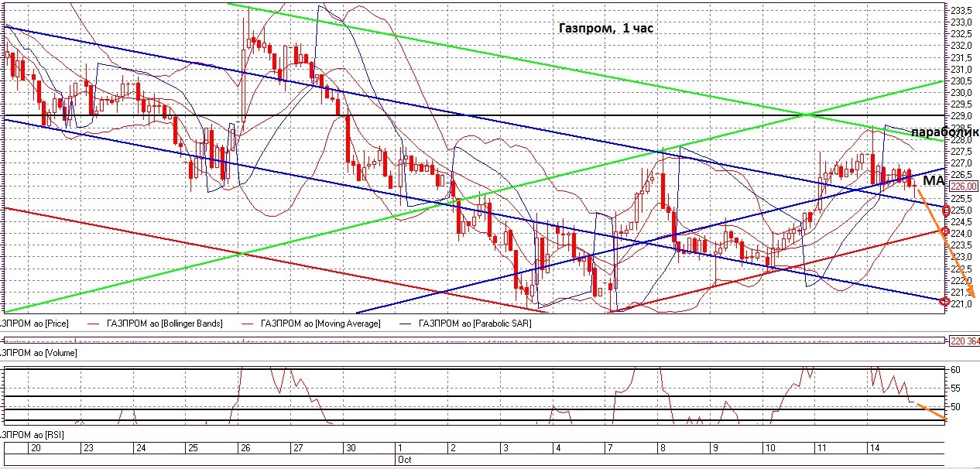This screenshot has width=980, height=469.
Task: Click the 233,5 price axis label
Action: (x=960, y=11)
